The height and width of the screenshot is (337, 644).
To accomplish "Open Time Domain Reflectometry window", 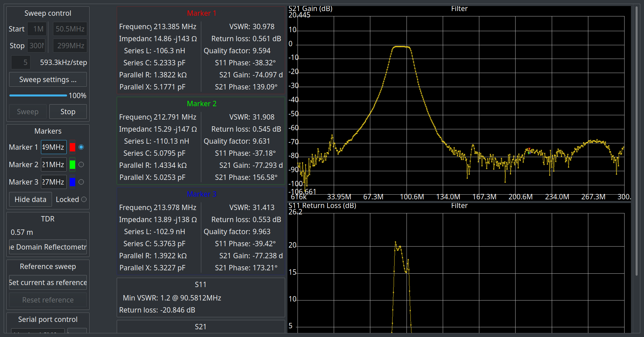I will (48, 247).
